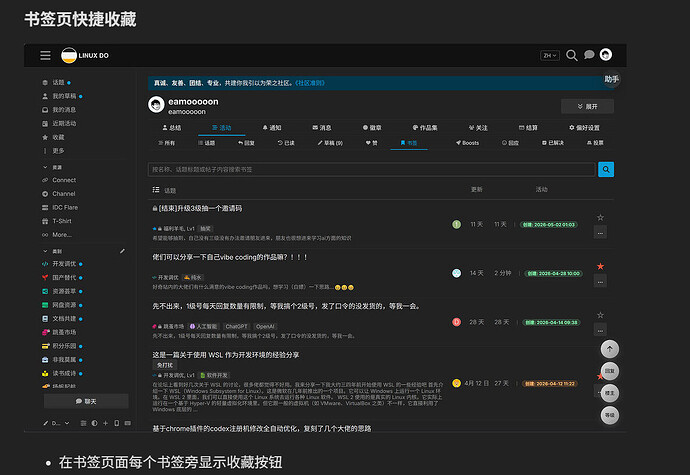This screenshot has width=690, height=475.
Task: Open the hamburger sidebar menu
Action: (45, 55)
